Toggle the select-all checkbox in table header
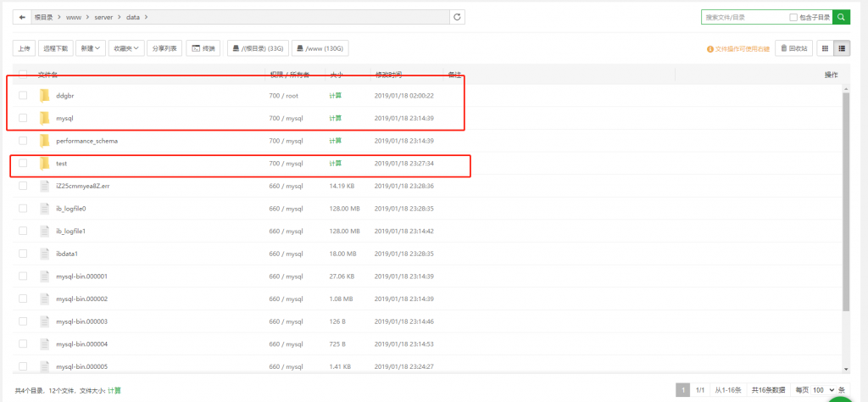The height and width of the screenshot is (402, 868). click(23, 74)
